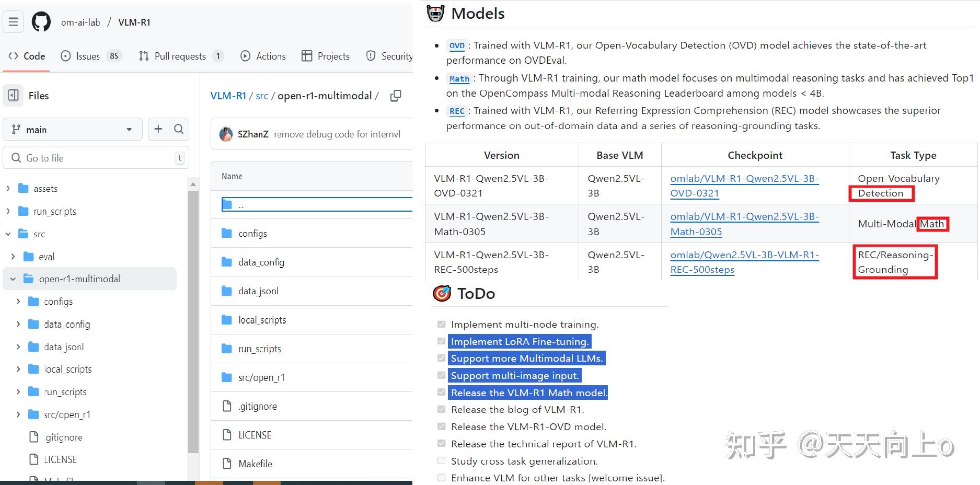Open the Pull requests tab

(x=180, y=56)
